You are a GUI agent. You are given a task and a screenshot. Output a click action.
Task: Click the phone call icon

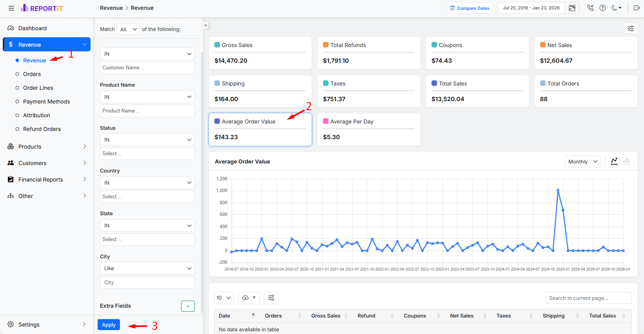[590, 8]
